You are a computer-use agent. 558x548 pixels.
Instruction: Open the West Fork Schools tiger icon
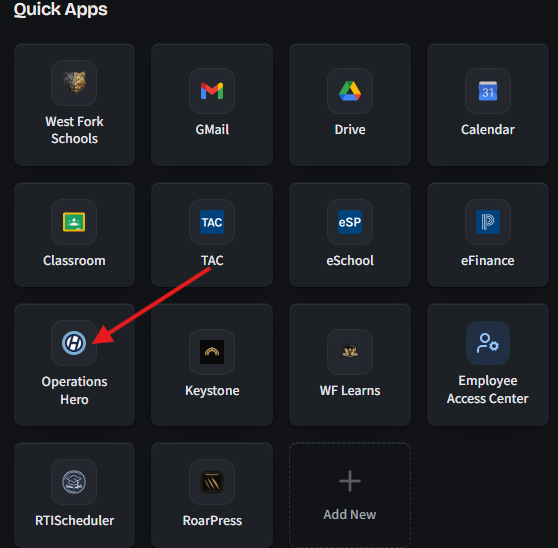coord(74,83)
